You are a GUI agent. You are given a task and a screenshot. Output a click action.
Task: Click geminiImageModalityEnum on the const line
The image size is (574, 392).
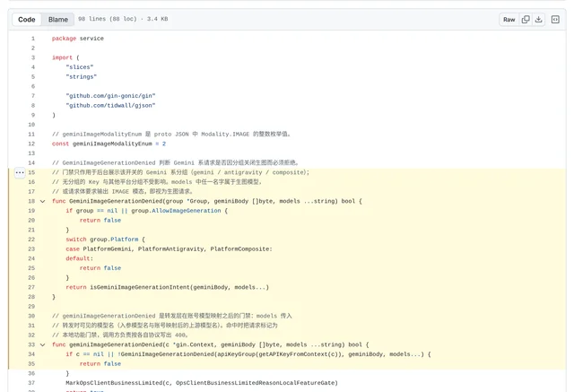(x=112, y=144)
